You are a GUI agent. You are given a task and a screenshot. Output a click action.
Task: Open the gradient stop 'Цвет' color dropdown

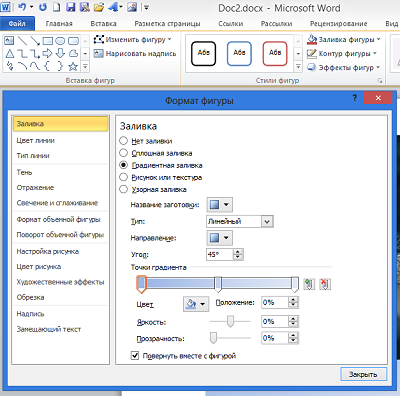coord(196,304)
